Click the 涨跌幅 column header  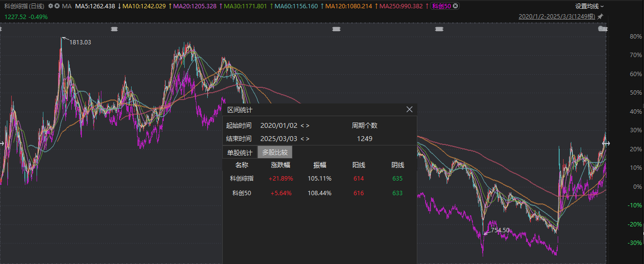point(281,165)
